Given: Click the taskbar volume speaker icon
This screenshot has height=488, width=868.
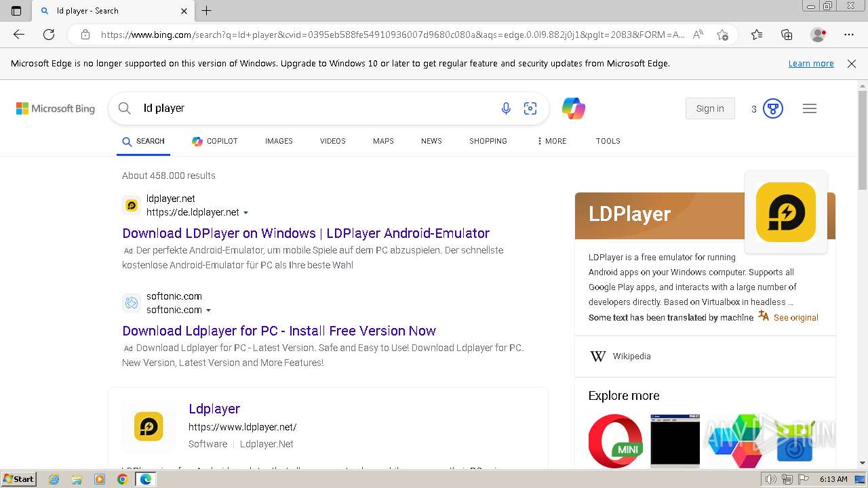Looking at the screenshot, I should coord(770,479).
